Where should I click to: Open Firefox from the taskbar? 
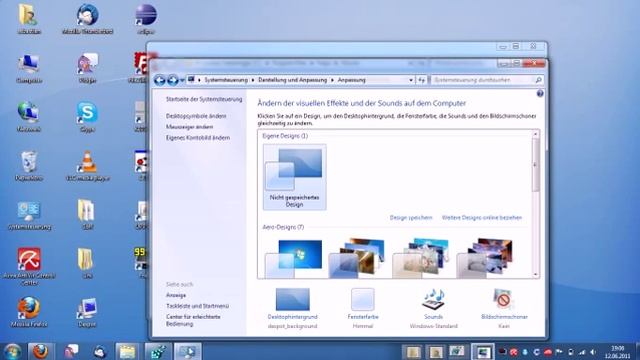(x=40, y=351)
